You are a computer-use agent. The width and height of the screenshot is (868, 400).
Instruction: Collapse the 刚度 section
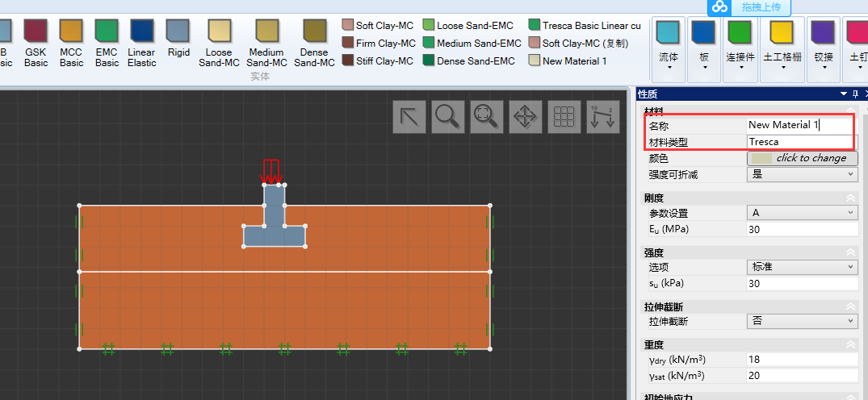click(x=851, y=198)
